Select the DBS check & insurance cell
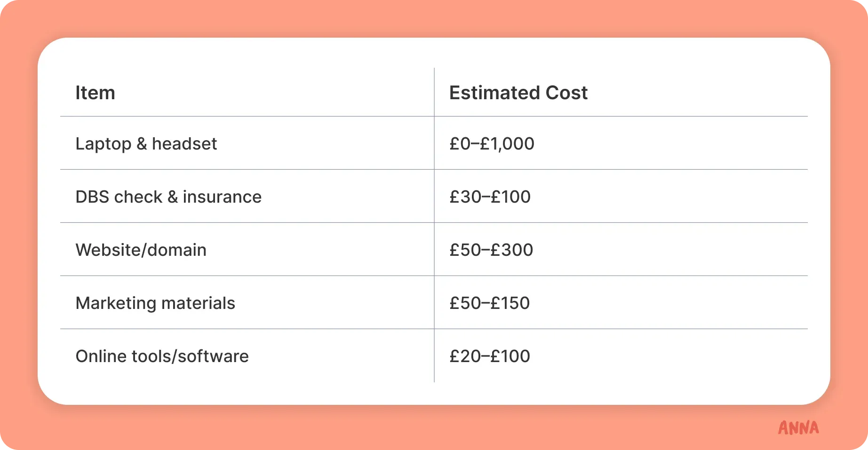The height and width of the screenshot is (450, 868). pos(168,197)
